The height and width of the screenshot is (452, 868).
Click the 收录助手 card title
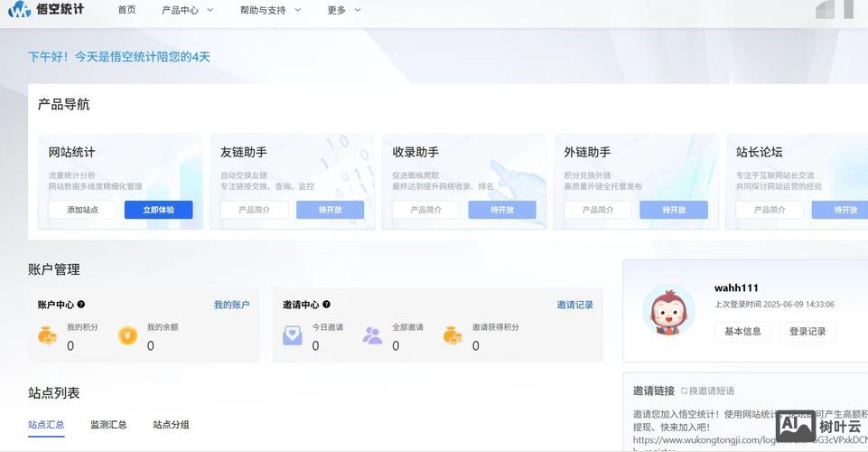[415, 153]
